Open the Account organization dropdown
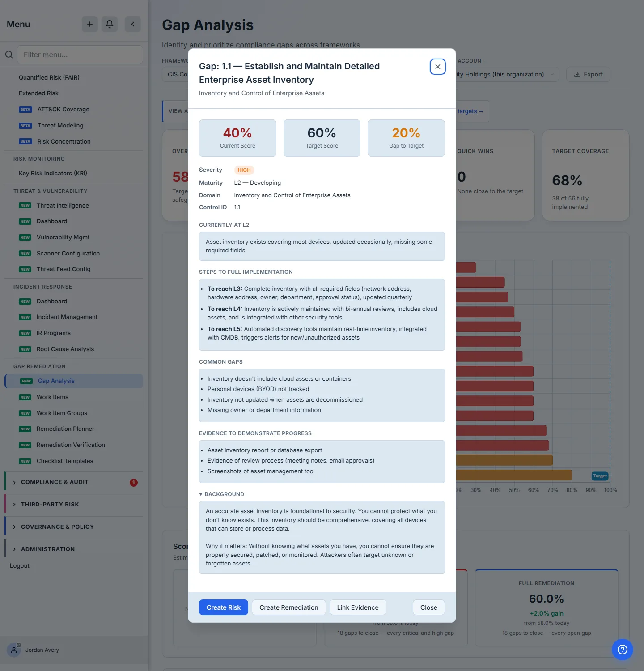The height and width of the screenshot is (671, 644). (507, 74)
